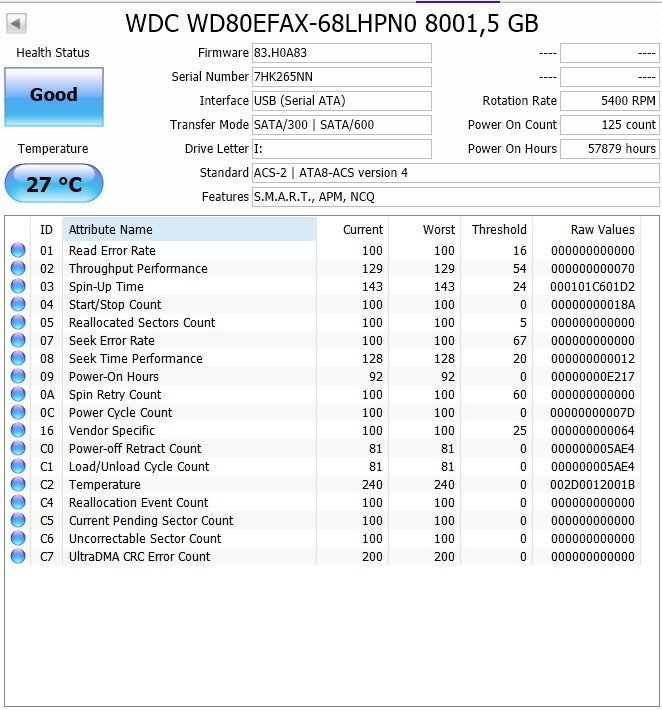Click the Serial Number field

tap(342, 77)
